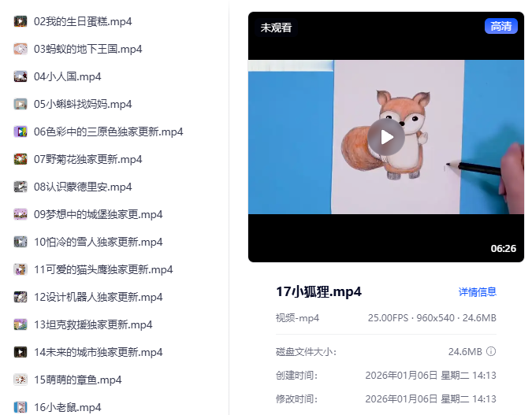The width and height of the screenshot is (532, 415).
Task: Click the thumbnail icon of 14未来的城市独家更新.mp4
Action: 20,352
